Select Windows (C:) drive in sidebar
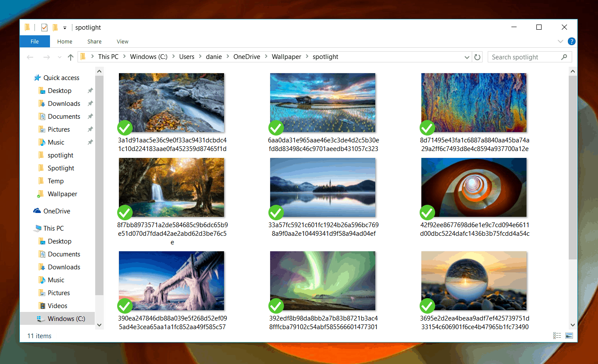Image resolution: width=598 pixels, height=364 pixels. pos(57,319)
